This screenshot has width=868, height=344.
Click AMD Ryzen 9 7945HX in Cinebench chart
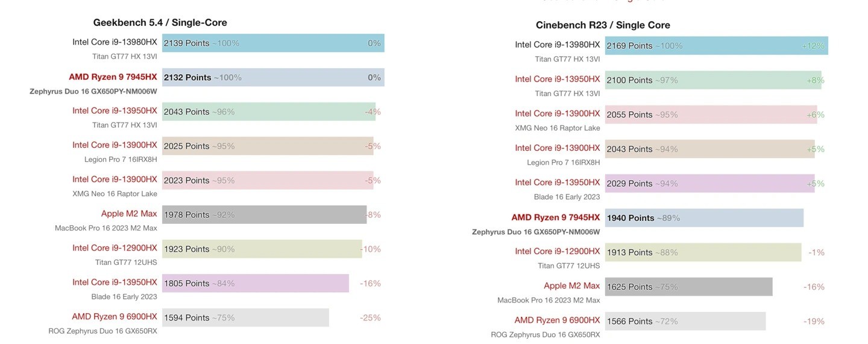pyautogui.click(x=555, y=218)
